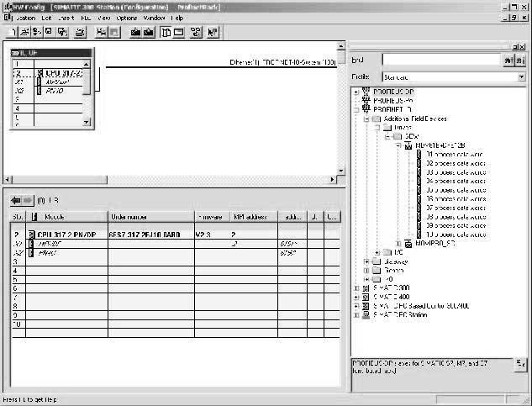Expand the SIMATIC PC Station catalog node
Screen dimensions: 532x406
pos(356,315)
